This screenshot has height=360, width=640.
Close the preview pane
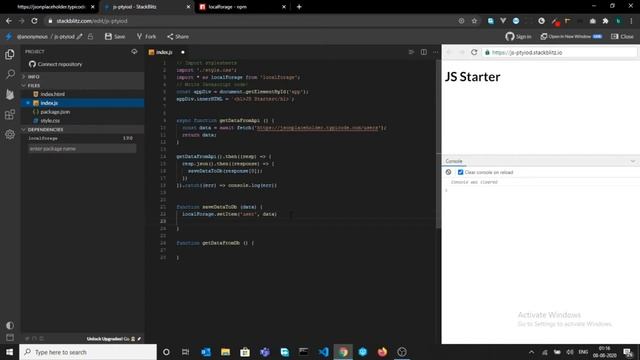click(x=622, y=37)
